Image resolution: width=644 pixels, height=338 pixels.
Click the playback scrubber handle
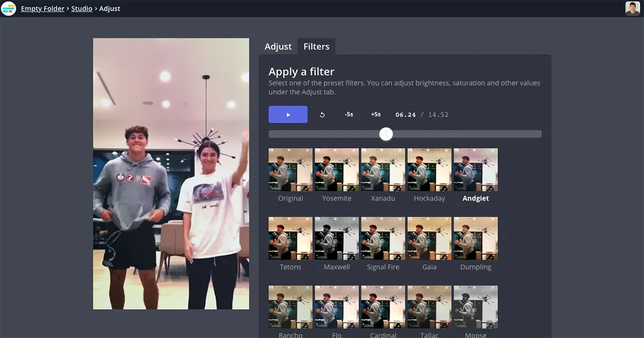point(386,134)
